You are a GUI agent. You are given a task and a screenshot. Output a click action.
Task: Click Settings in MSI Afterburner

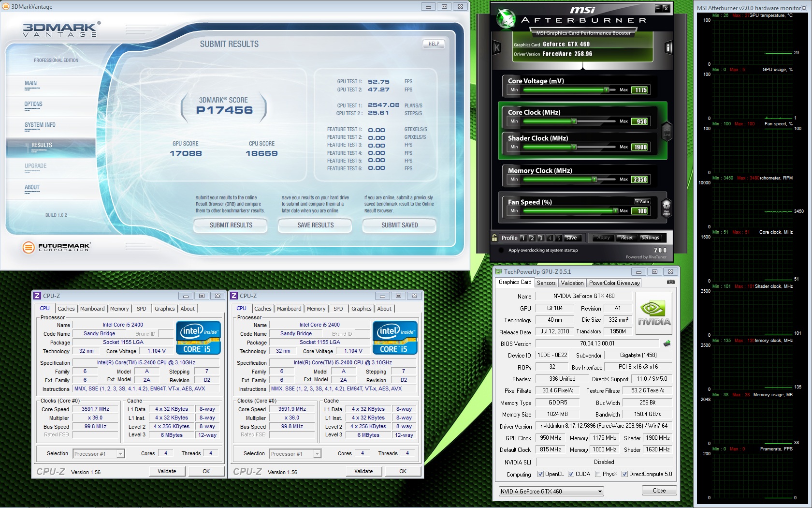pos(650,238)
